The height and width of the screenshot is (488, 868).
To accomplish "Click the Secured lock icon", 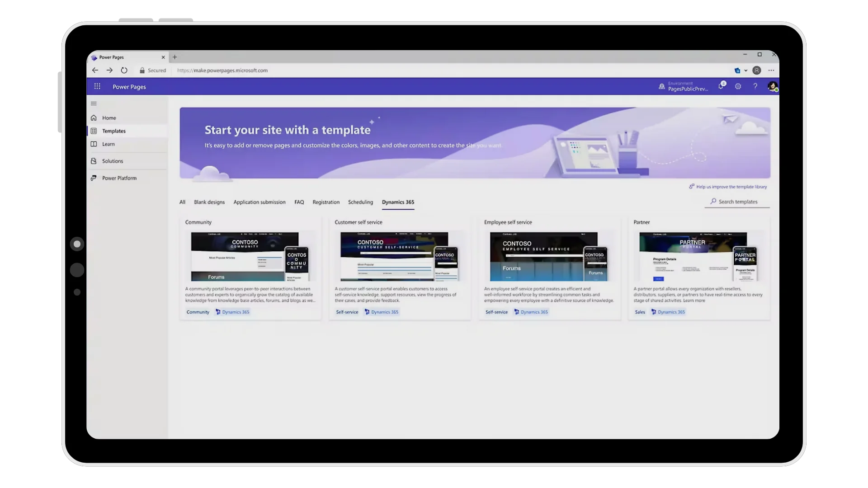I will pos(142,70).
